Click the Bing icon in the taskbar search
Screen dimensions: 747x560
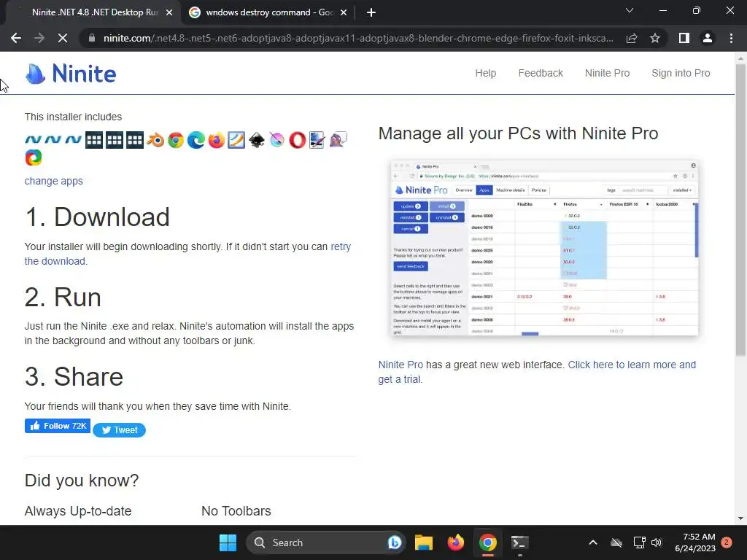pos(395,542)
